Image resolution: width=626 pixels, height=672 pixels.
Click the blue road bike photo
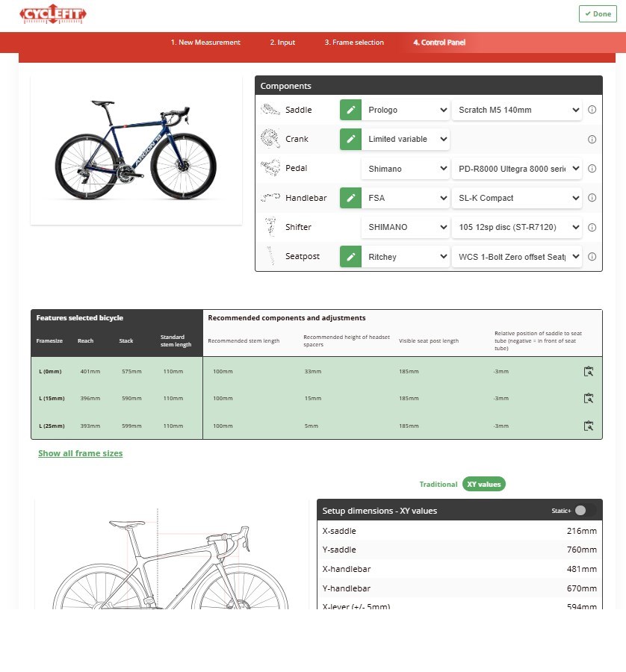click(136, 150)
